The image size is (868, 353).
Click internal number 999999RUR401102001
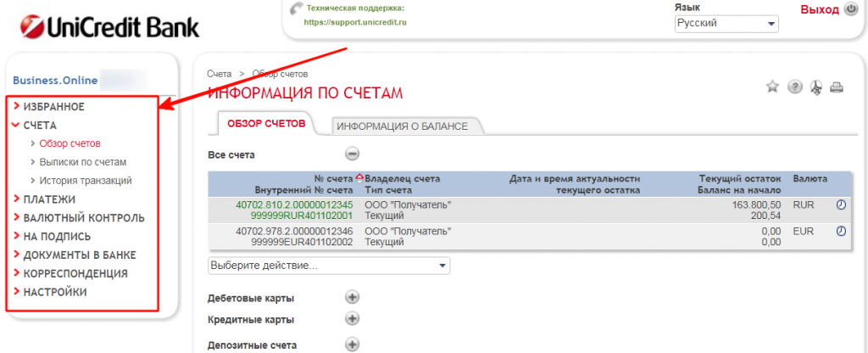[302, 215]
